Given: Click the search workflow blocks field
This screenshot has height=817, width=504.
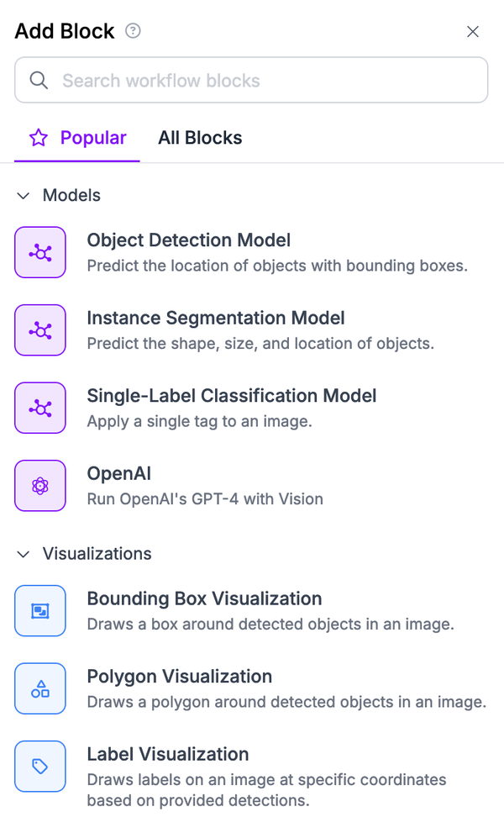Looking at the screenshot, I should click(251, 80).
